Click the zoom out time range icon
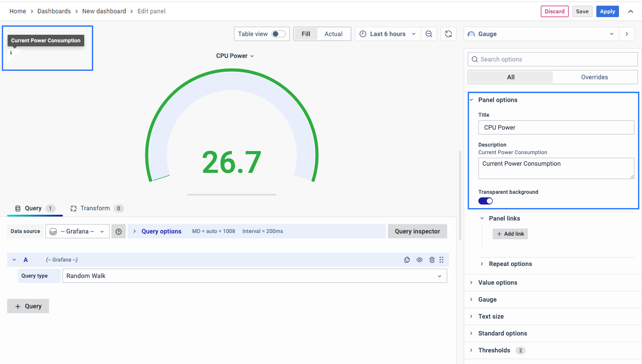The height and width of the screenshot is (364, 642). click(x=429, y=34)
